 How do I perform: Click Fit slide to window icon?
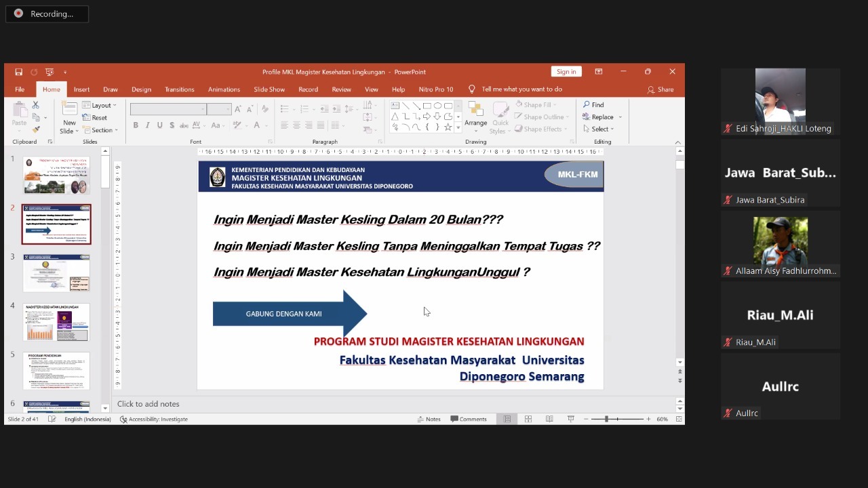coord(679,419)
